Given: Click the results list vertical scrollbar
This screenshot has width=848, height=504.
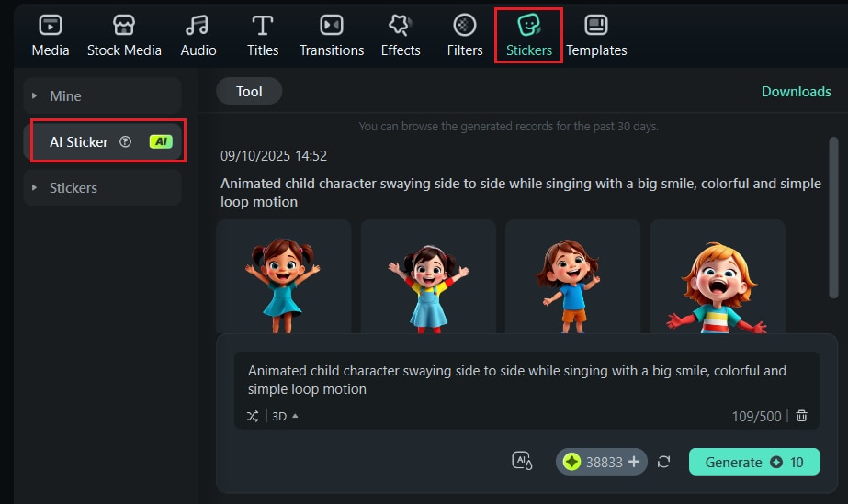Looking at the screenshot, I should pyautogui.click(x=833, y=218).
